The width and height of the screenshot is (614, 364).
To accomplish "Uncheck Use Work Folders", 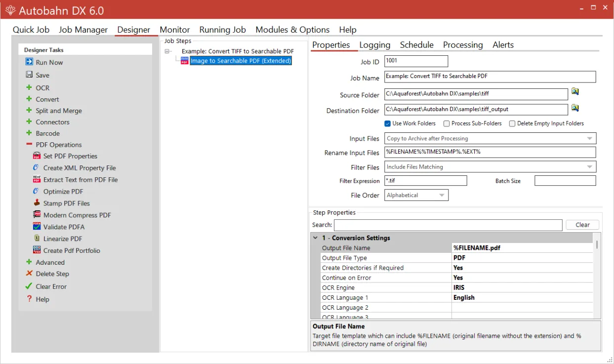I will (x=388, y=123).
